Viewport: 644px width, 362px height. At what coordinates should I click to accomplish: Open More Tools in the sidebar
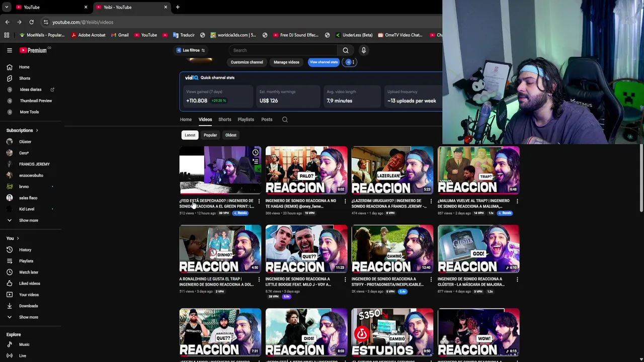click(x=30, y=112)
